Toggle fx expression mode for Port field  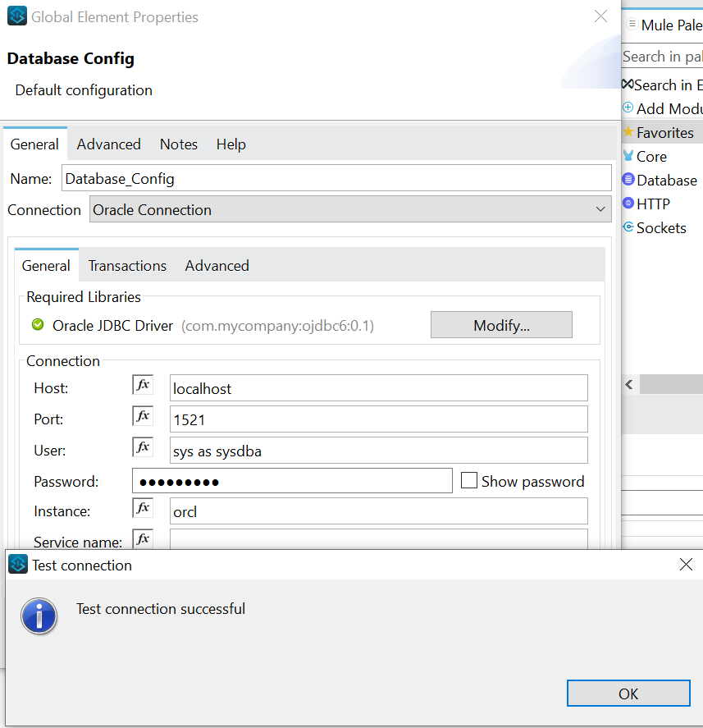[143, 415]
